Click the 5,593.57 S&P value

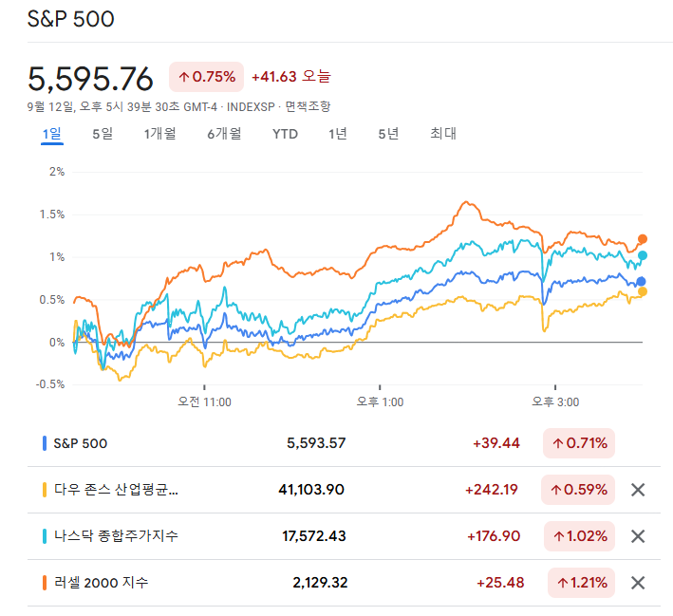pos(316,443)
